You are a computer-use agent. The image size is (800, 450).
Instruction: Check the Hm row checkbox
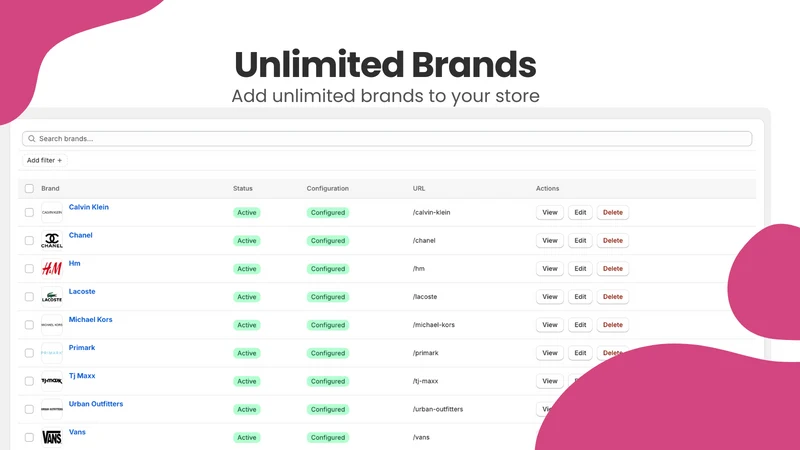[29, 268]
